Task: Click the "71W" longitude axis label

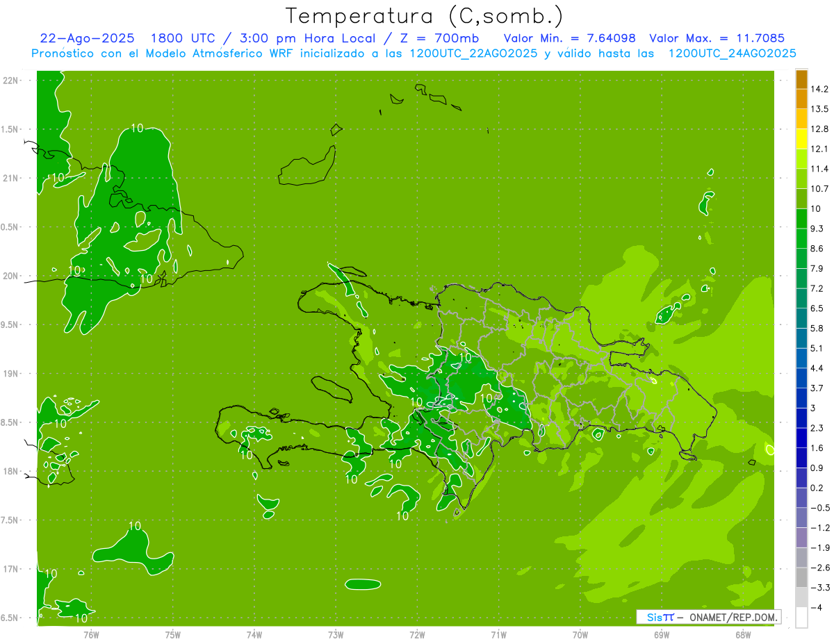Action: tap(498, 635)
